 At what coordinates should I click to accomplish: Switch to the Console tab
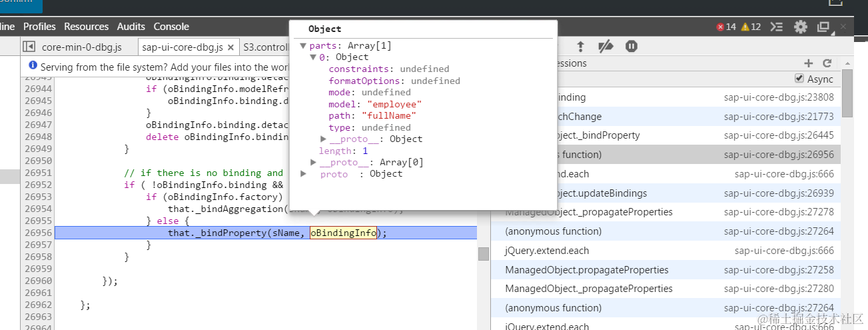point(171,27)
